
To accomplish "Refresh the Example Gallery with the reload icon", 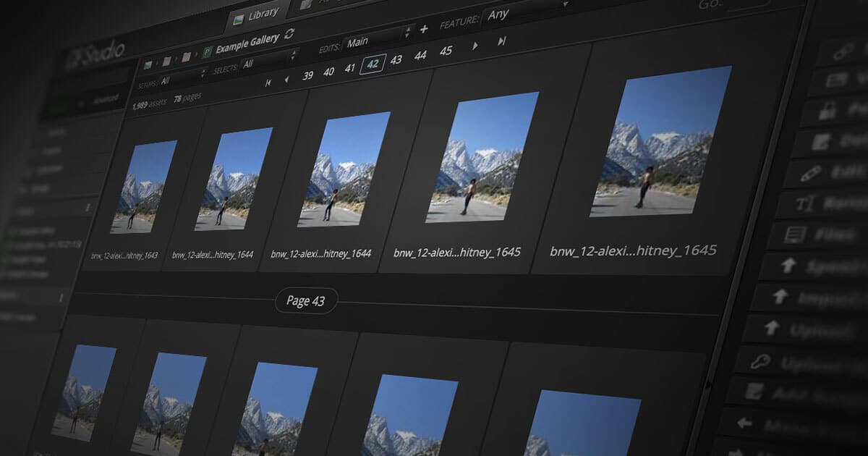I will [x=290, y=33].
